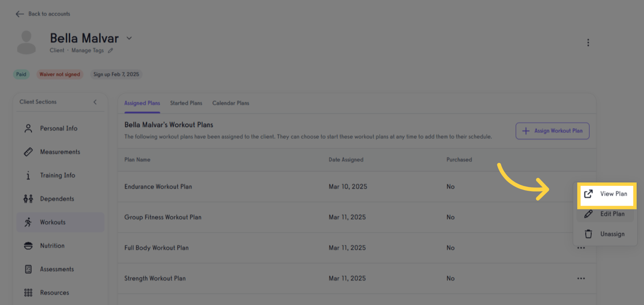Screen dimensions: 644x305
Task: Switch to the Started Plans tab
Action: 186,103
